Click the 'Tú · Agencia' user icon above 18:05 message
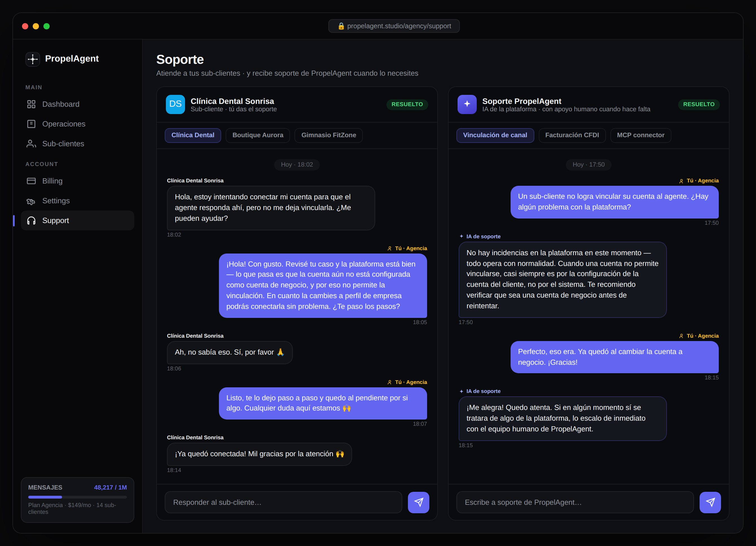This screenshot has width=756, height=546. coord(389,248)
